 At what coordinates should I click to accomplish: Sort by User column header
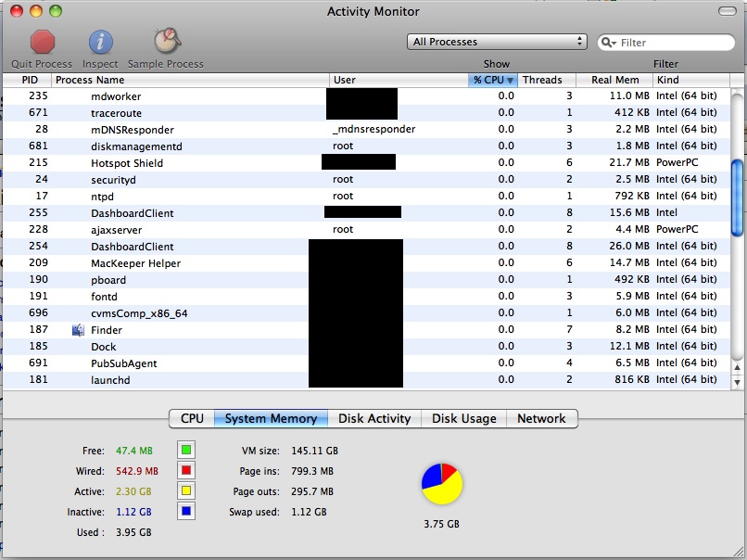click(399, 80)
